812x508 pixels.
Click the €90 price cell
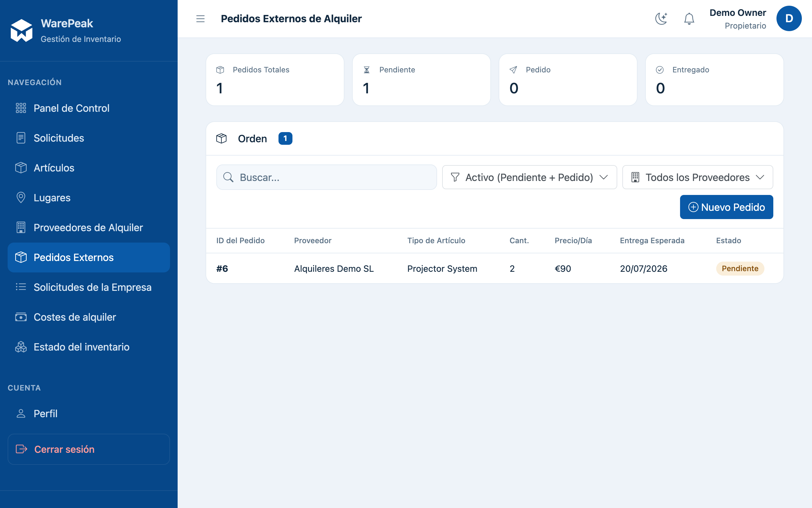click(x=563, y=269)
